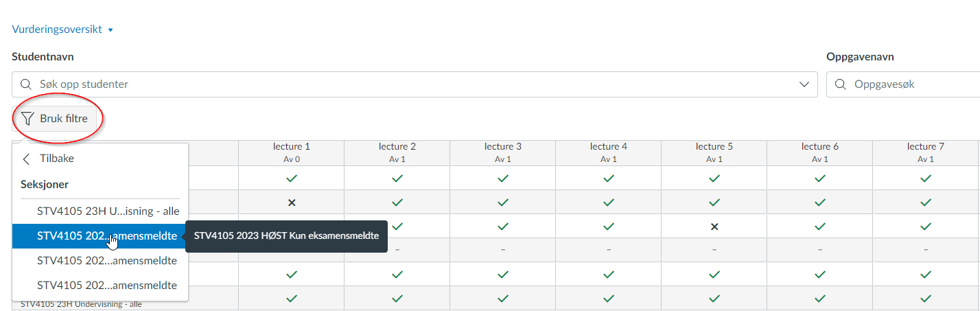Viewport: 980px width, 311px height.
Task: Click the magnifier icon in Oppgavesøk field
Action: (x=841, y=84)
